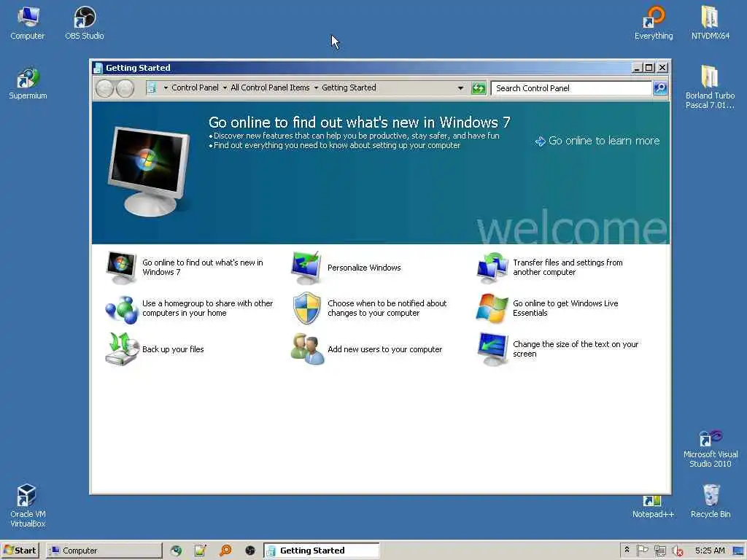Viewport: 747px width, 560px height.
Task: Click the Show desktop button in the tray
Action: (739, 551)
